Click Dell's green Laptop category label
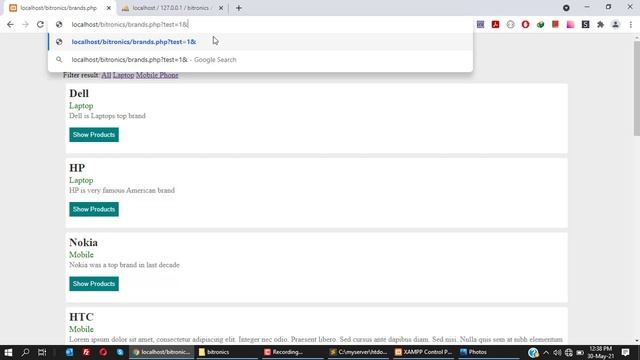Screen dimensions: 640x360 coord(81,106)
